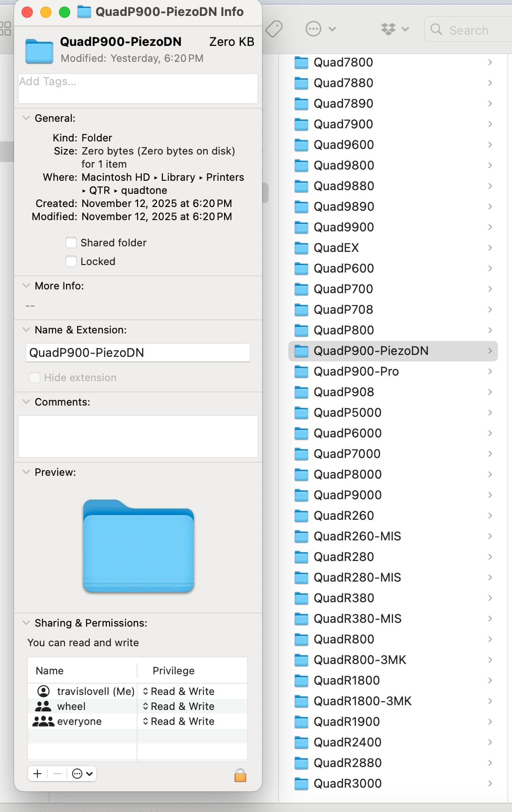The height and width of the screenshot is (812, 512).
Task: Click the magnifying glass Search icon
Action: point(436,30)
